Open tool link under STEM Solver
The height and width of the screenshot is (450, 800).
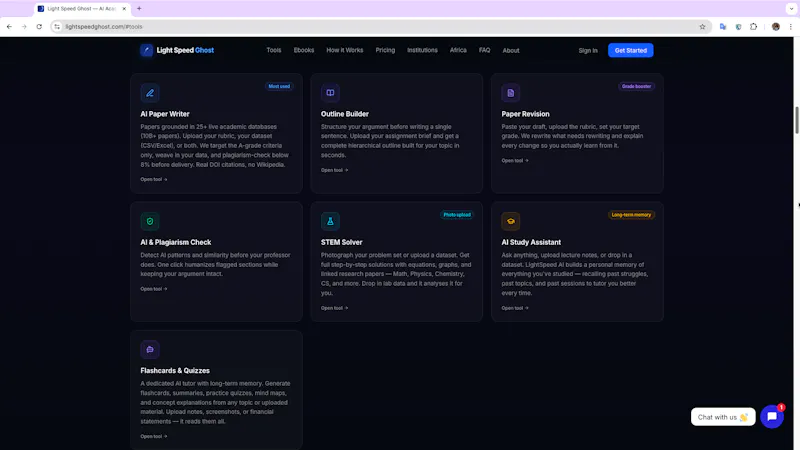tap(334, 308)
